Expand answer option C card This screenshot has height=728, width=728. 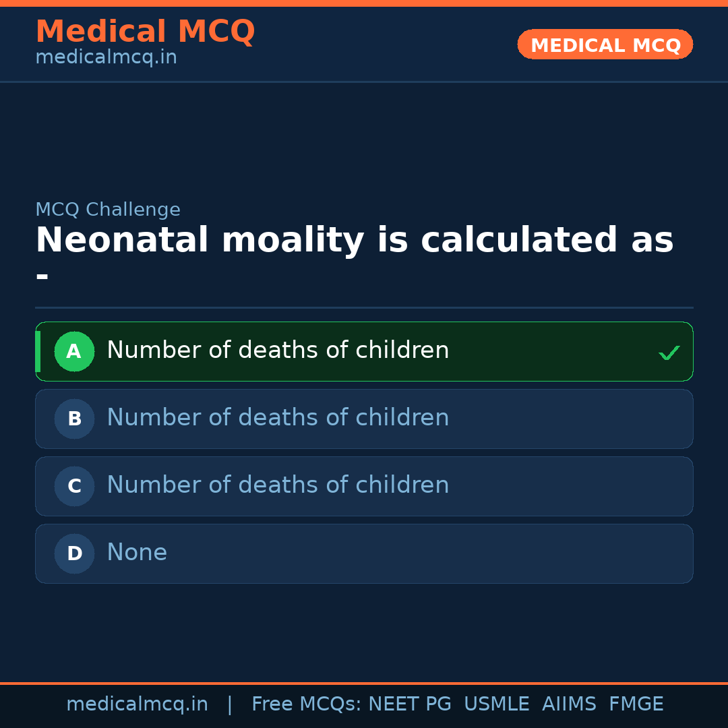click(364, 486)
